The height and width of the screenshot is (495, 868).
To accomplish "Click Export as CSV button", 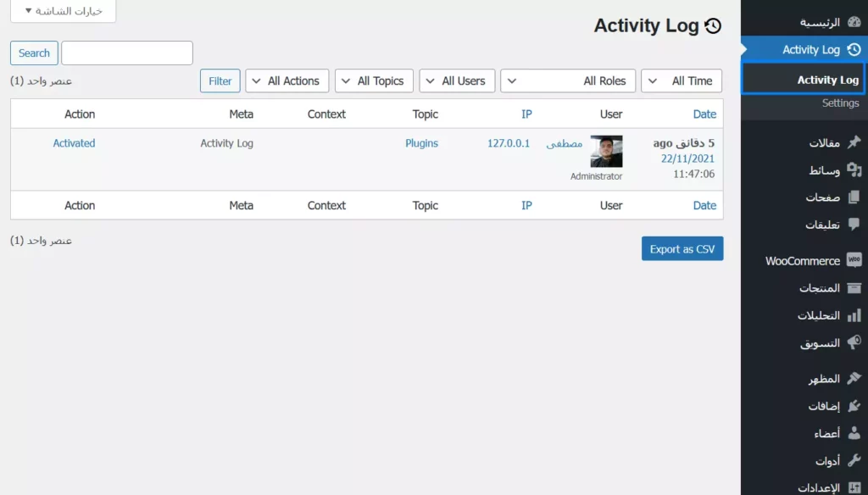I will 682,248.
